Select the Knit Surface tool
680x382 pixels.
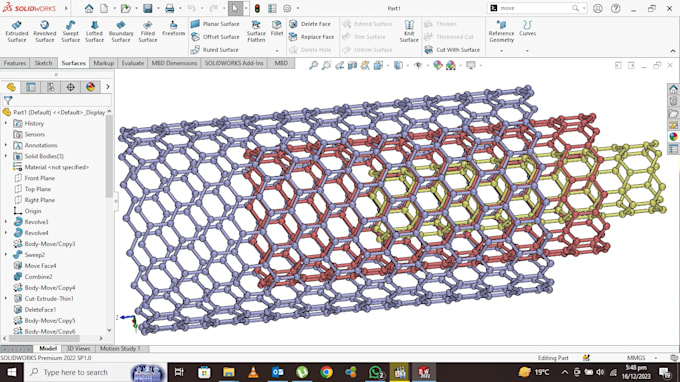click(409, 31)
